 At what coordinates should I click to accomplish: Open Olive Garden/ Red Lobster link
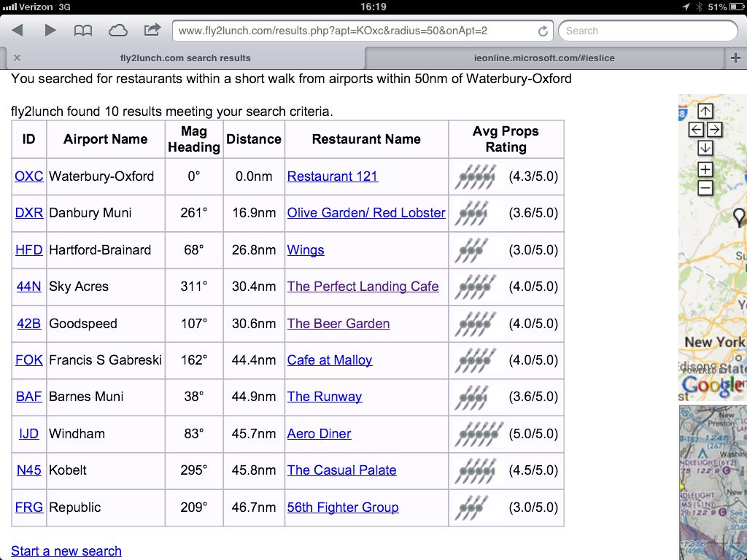pos(366,213)
